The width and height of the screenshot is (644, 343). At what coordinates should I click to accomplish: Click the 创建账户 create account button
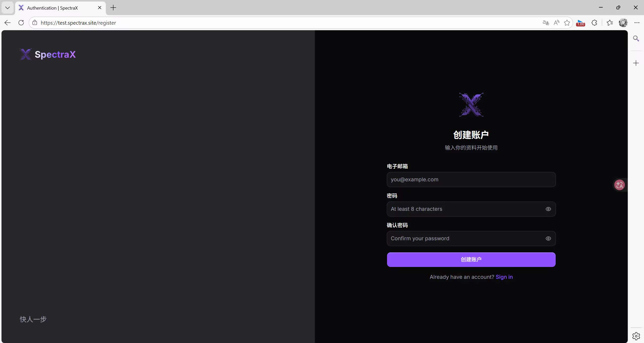471,259
